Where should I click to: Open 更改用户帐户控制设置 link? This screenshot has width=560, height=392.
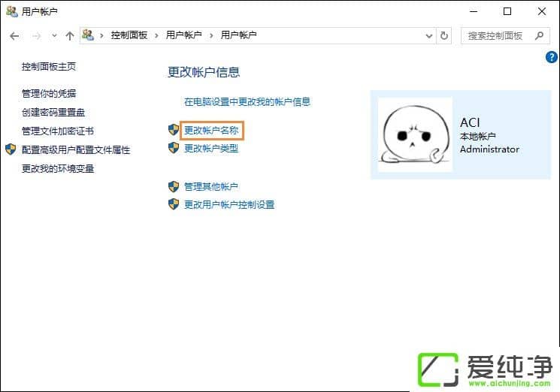coord(229,205)
